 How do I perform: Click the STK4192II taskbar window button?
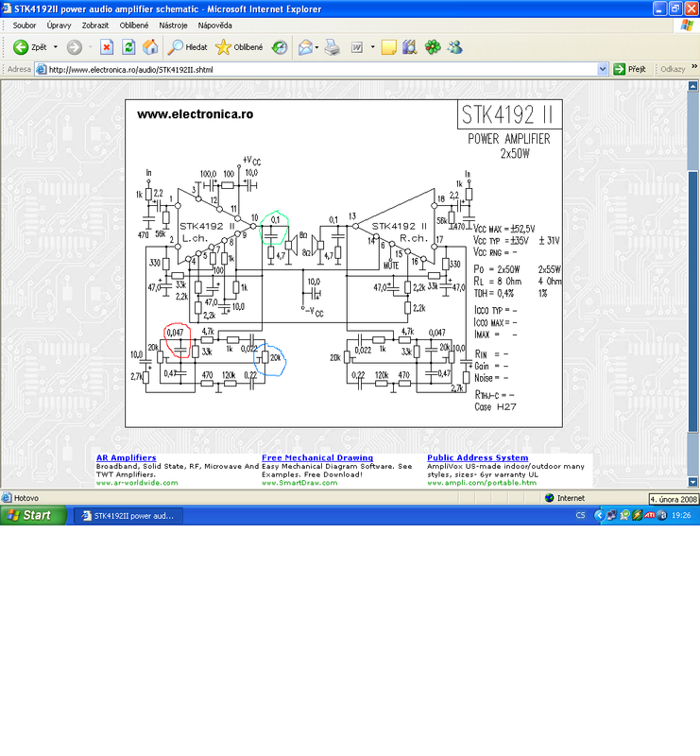[128, 516]
